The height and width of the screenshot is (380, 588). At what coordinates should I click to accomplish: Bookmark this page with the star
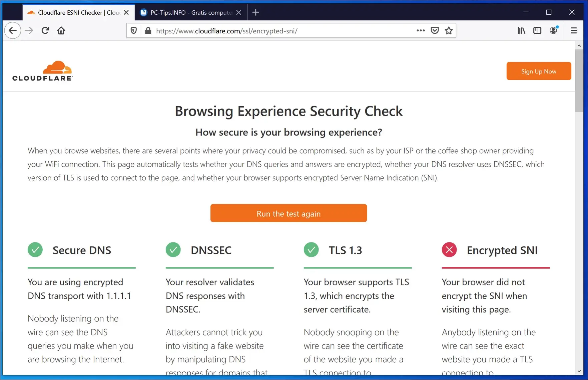(x=449, y=31)
